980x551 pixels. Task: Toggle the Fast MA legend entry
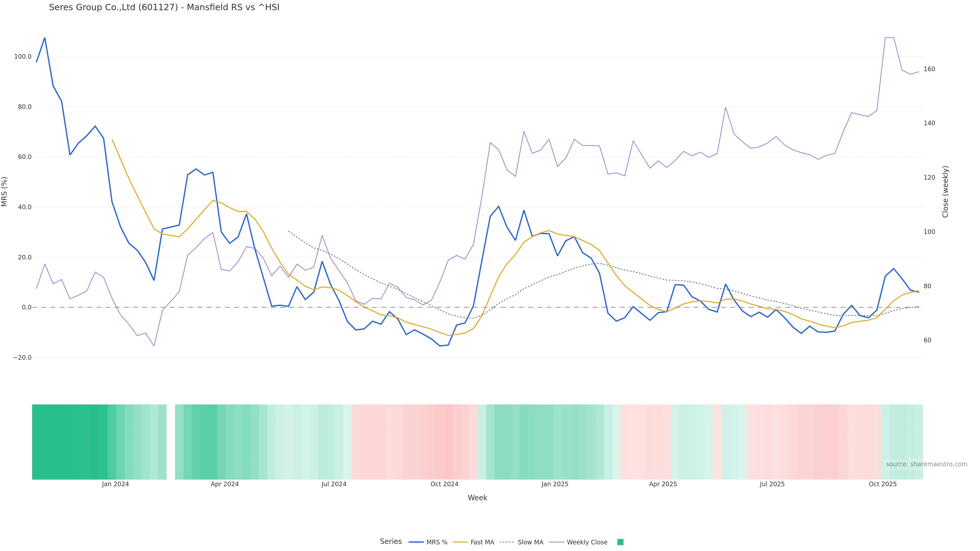[x=482, y=542]
